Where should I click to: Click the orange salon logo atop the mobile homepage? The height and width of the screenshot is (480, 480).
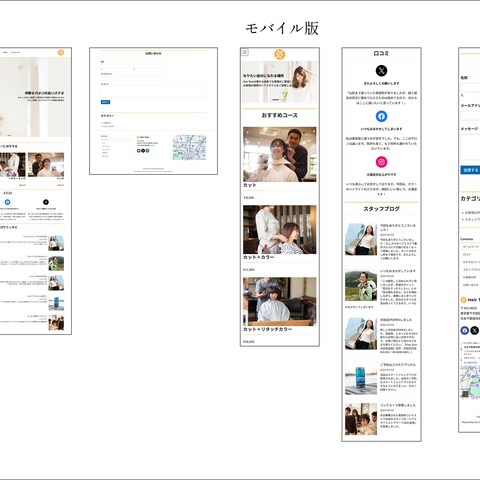click(x=279, y=54)
